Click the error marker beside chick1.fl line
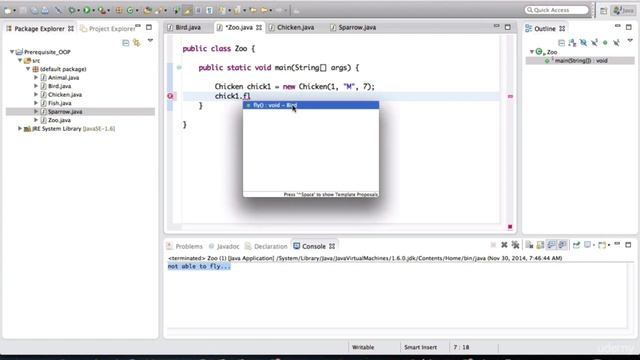640x360 pixels. tap(170, 96)
